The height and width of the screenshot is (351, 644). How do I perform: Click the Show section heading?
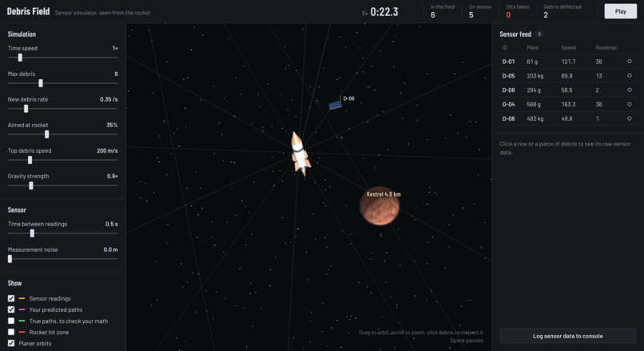15,283
